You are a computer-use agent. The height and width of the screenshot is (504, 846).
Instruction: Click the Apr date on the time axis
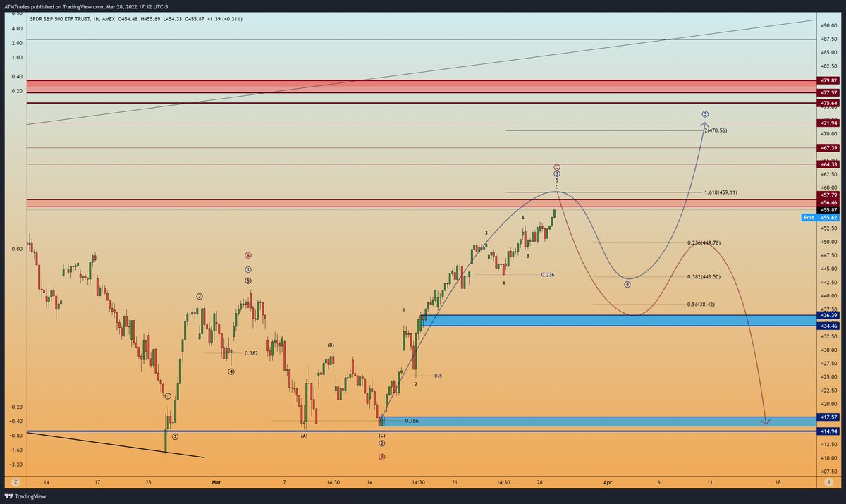(x=606, y=483)
